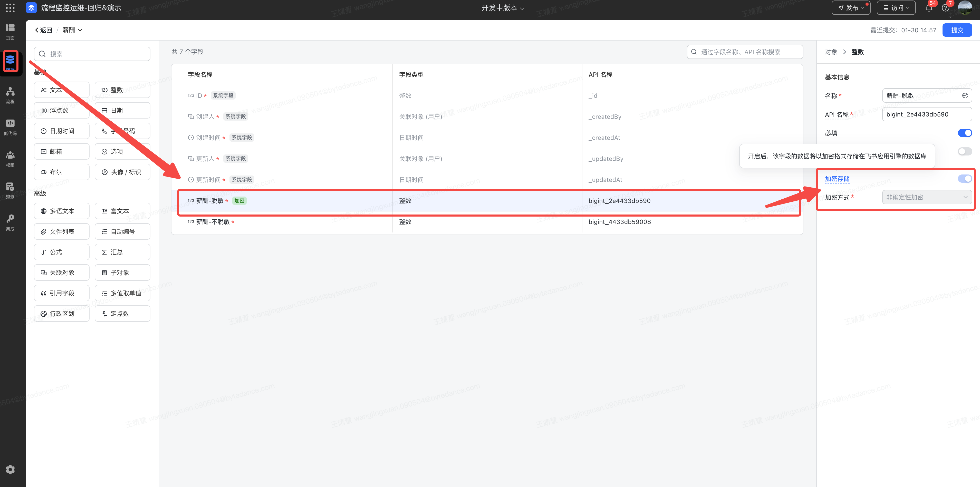980x487 pixels.
Task: Open the notifications bell icon
Action: [929, 8]
